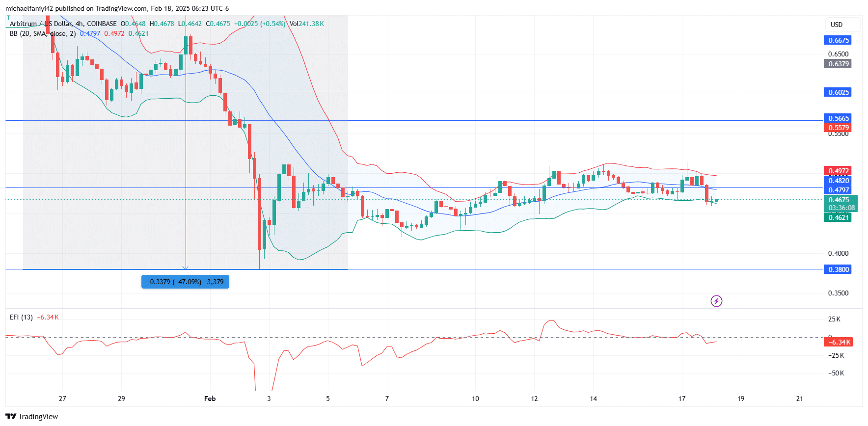Open the USD currency selector

[x=842, y=25]
